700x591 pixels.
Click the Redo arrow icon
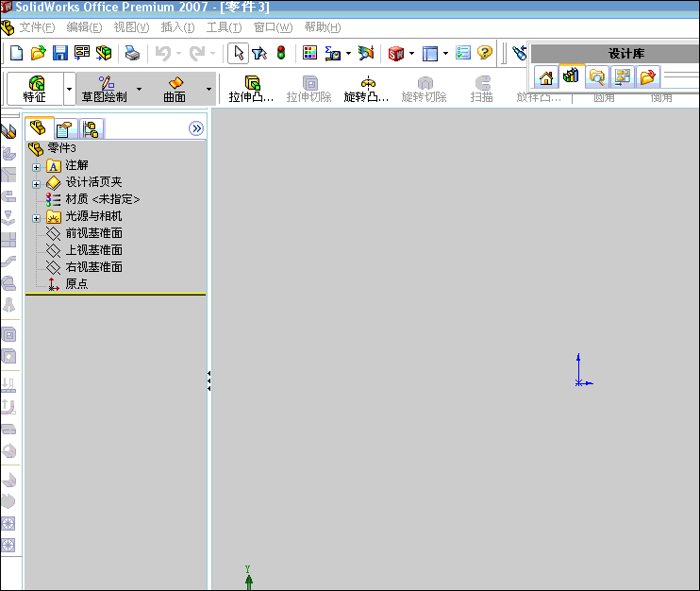point(197,53)
